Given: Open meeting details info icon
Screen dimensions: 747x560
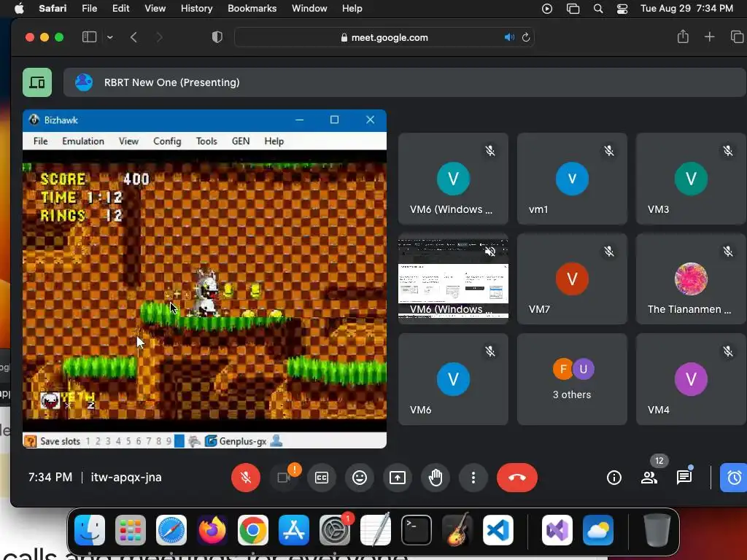Looking at the screenshot, I should click(614, 477).
